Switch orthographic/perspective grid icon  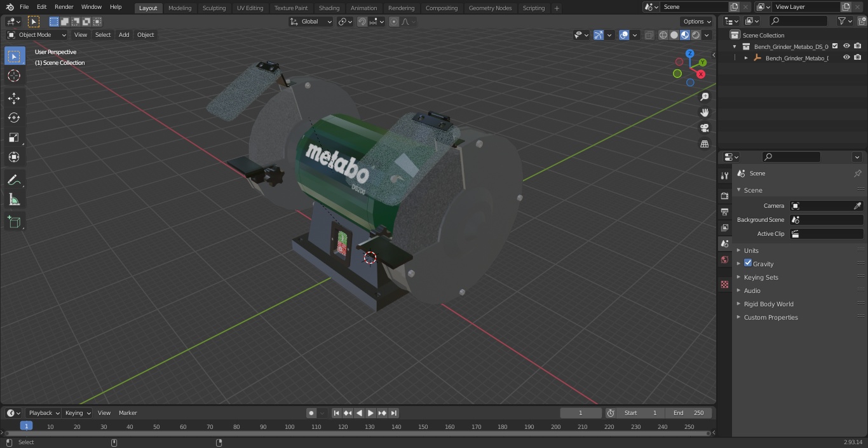pos(704,144)
